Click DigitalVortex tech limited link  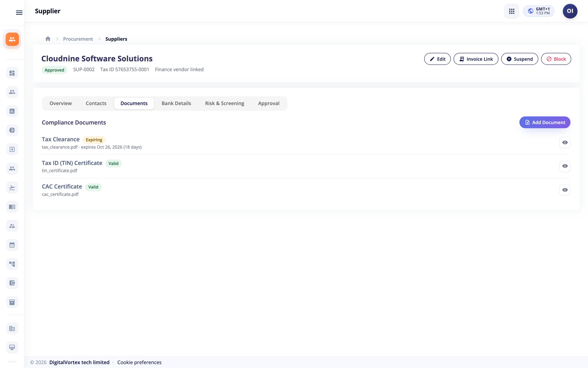point(79,362)
